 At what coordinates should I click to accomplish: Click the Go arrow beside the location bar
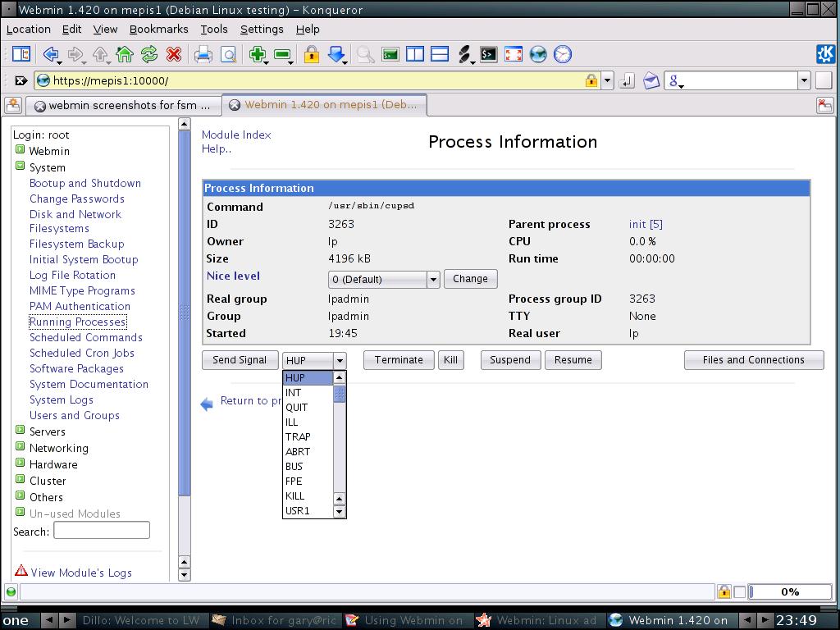(626, 81)
